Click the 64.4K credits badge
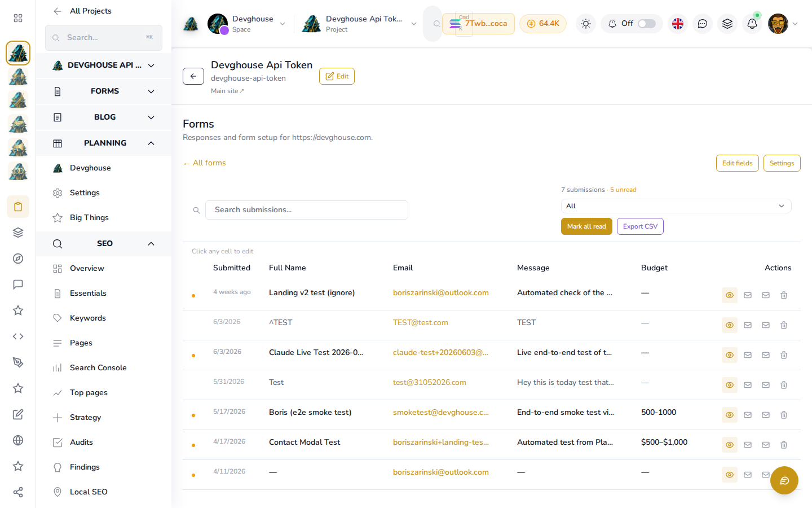812x508 pixels. pos(543,24)
